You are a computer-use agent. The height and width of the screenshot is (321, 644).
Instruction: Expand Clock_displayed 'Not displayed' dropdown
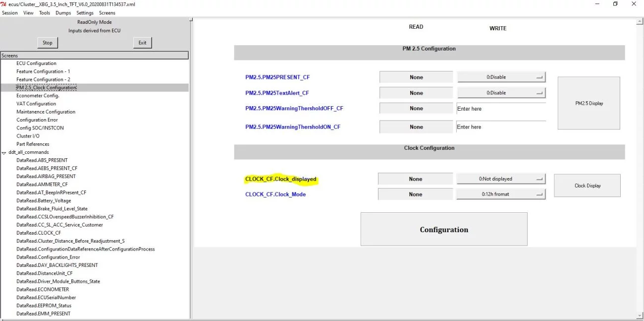(x=500, y=179)
